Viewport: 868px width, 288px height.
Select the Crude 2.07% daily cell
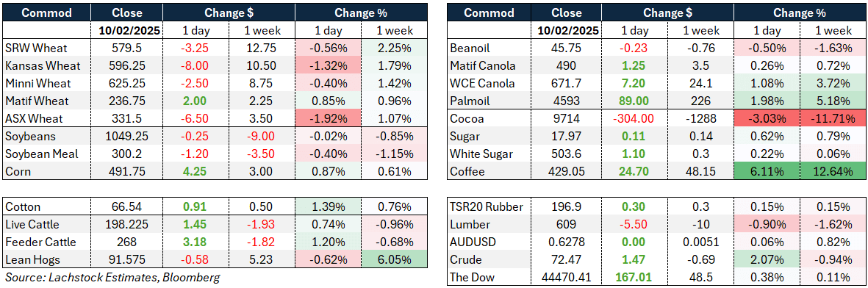click(767, 259)
